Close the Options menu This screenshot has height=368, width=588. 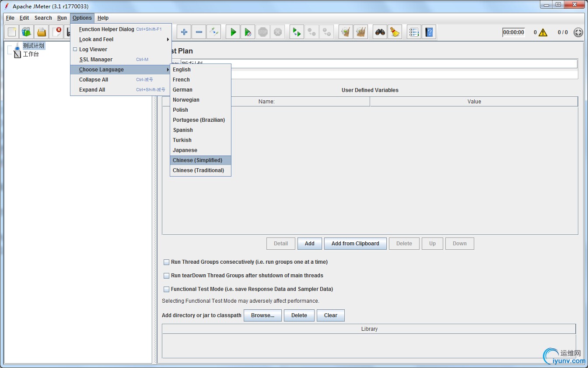[82, 18]
